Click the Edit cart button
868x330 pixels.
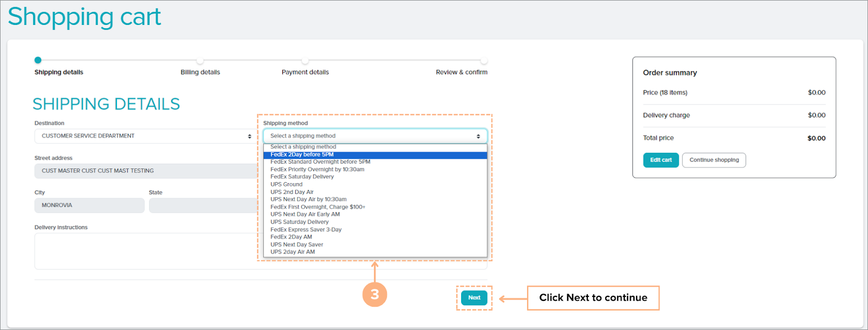click(660, 160)
